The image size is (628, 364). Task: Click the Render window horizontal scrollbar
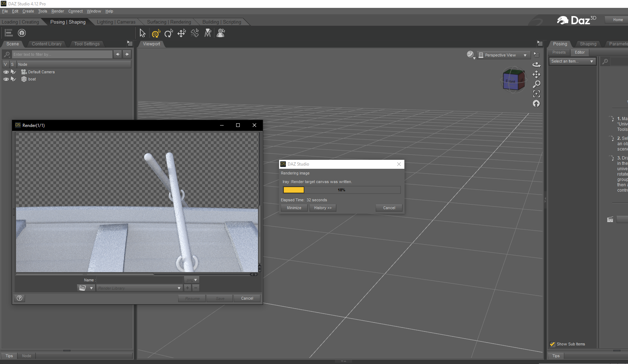point(84,275)
